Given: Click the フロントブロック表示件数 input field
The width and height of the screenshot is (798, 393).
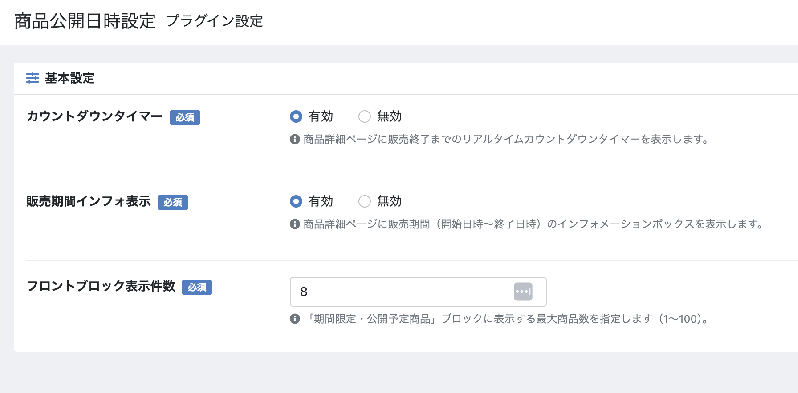Looking at the screenshot, I should [418, 292].
